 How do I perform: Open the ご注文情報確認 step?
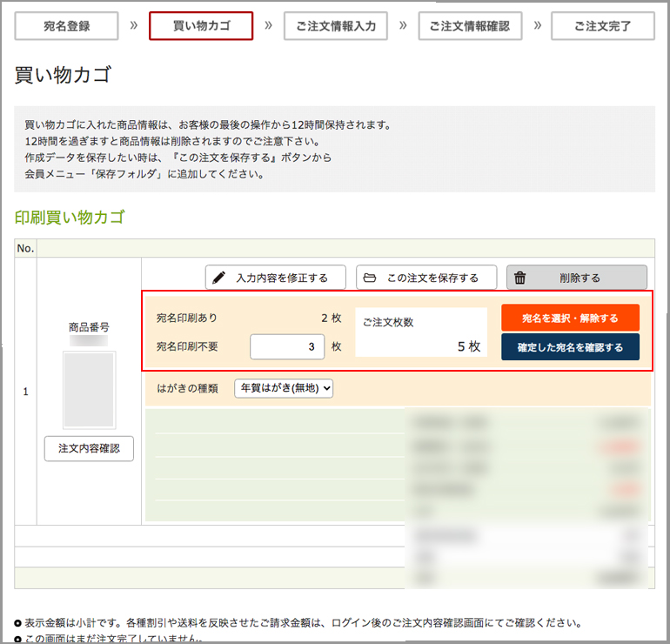[470, 26]
